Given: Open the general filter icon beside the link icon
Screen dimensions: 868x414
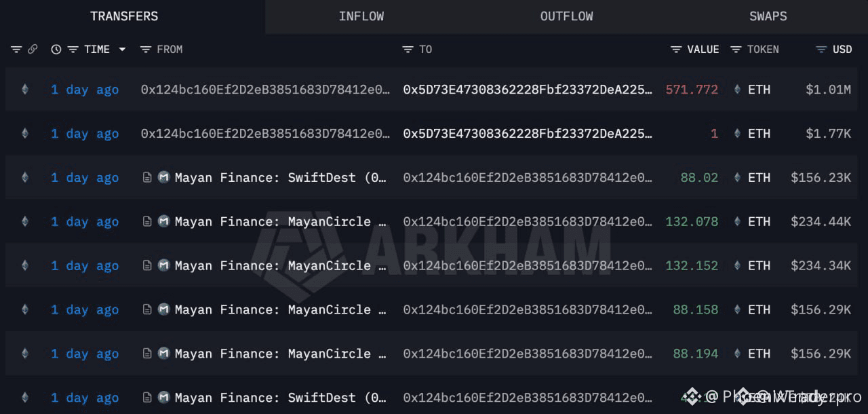Looking at the screenshot, I should pos(16,50).
